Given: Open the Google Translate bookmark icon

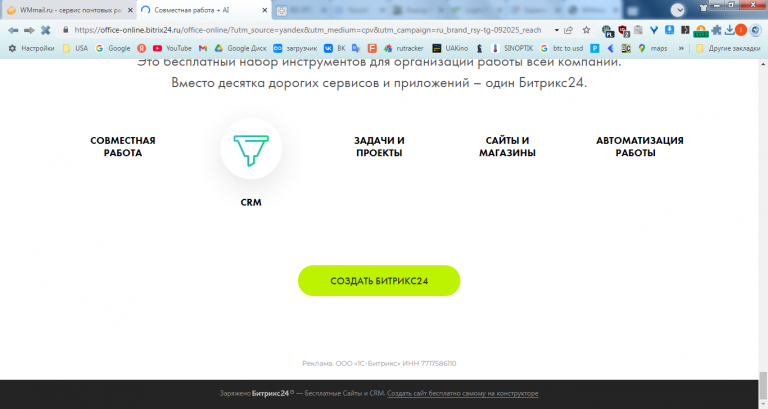Looking at the screenshot, I should pos(356,48).
